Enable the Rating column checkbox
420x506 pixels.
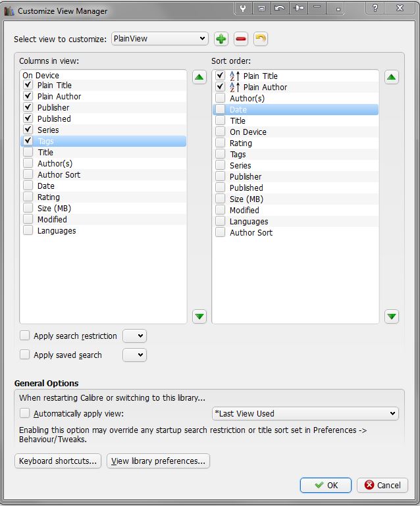tap(28, 197)
